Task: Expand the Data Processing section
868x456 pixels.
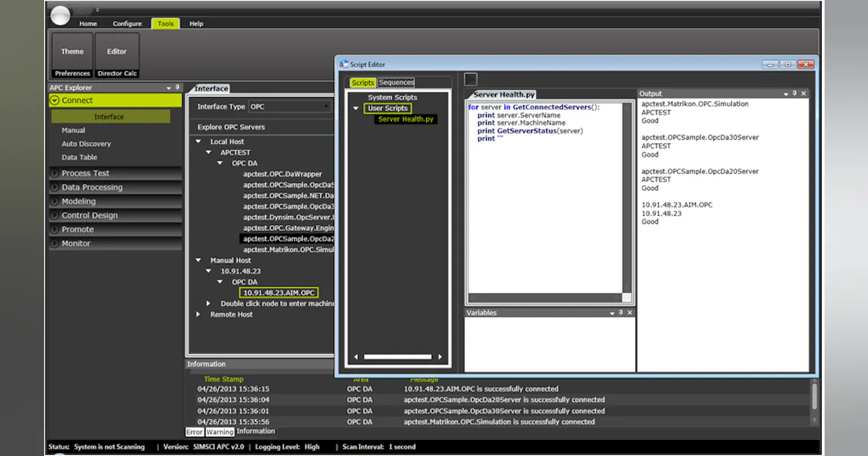Action: [115, 187]
